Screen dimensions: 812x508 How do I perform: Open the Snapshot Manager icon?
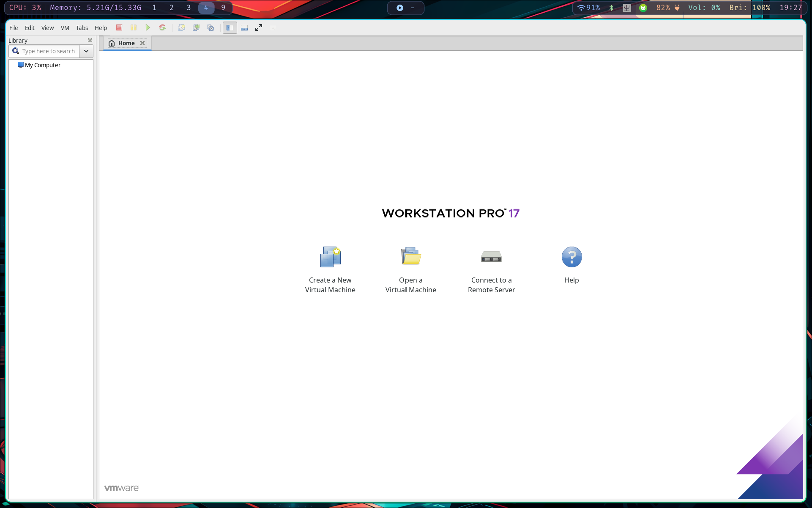tap(211, 27)
